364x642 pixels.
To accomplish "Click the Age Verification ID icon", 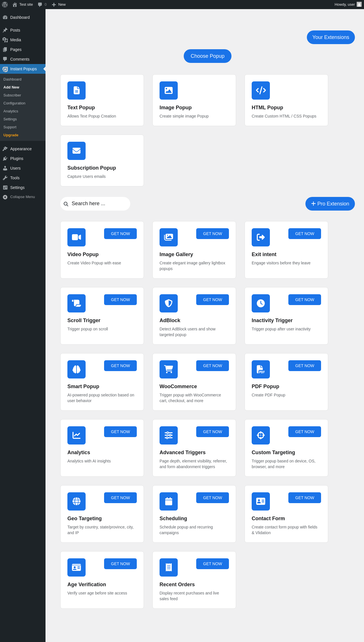I will 76,567.
